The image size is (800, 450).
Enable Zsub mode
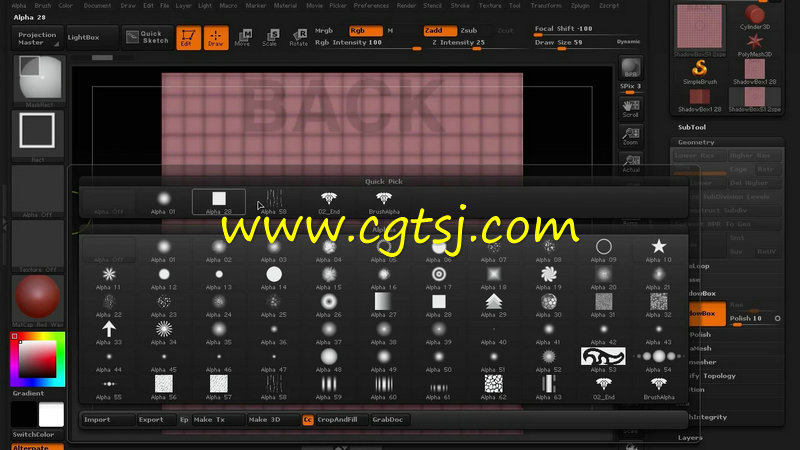[469, 31]
